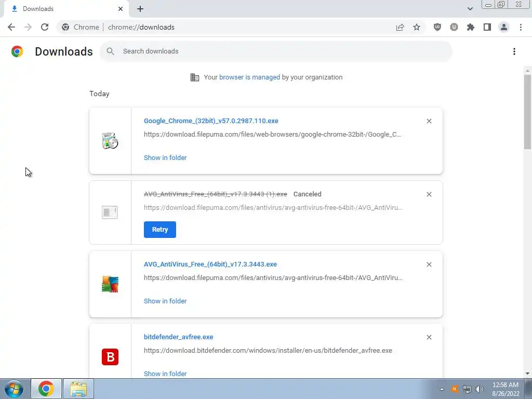Toggle the browser side panel icon

pos(487,27)
